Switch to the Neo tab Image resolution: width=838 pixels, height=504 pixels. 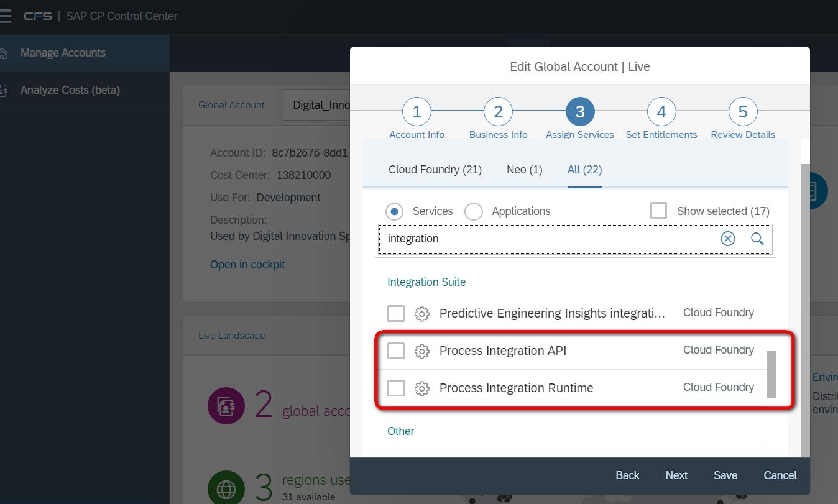coord(524,170)
